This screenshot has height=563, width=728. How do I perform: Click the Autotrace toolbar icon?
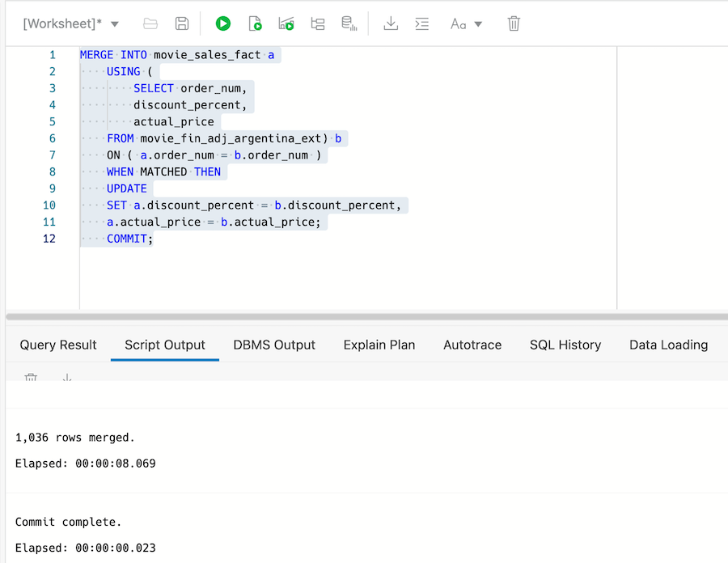[286, 23]
